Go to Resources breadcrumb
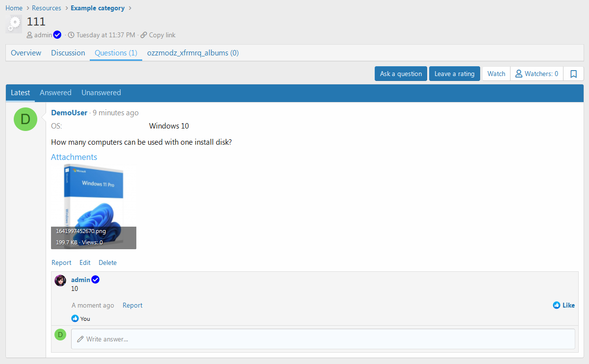589x364 pixels. 47,8
